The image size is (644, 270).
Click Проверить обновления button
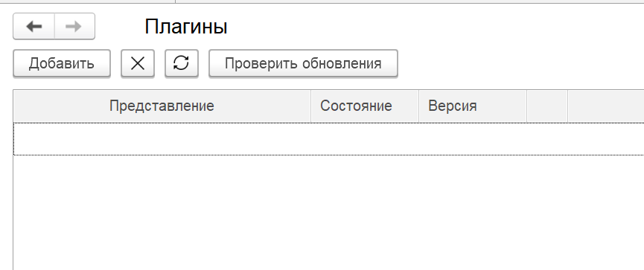[303, 63]
